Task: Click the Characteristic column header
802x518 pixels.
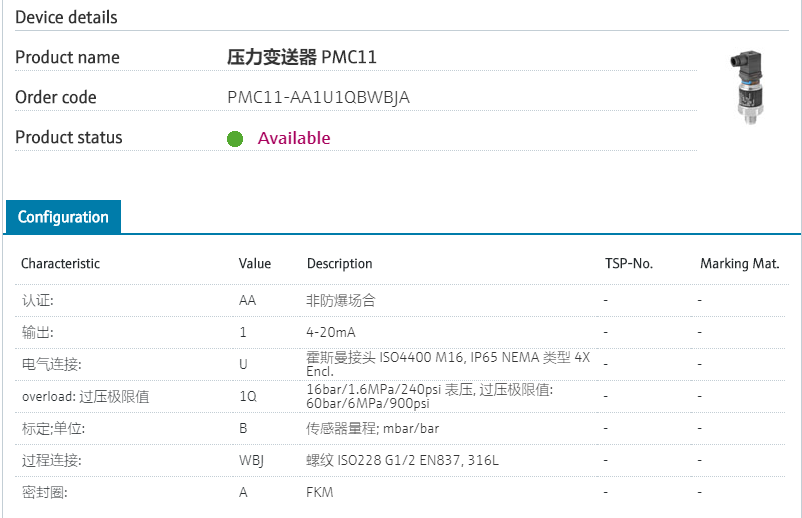Action: point(60,263)
